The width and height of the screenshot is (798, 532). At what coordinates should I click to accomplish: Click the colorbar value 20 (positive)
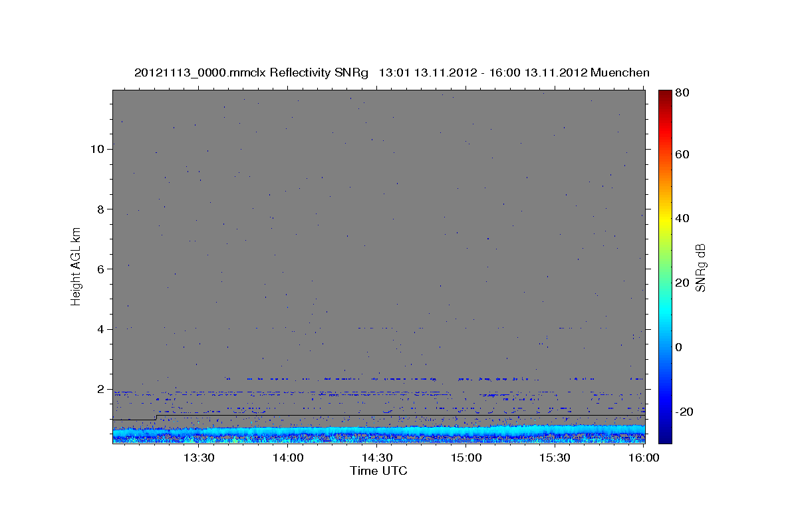(684, 283)
